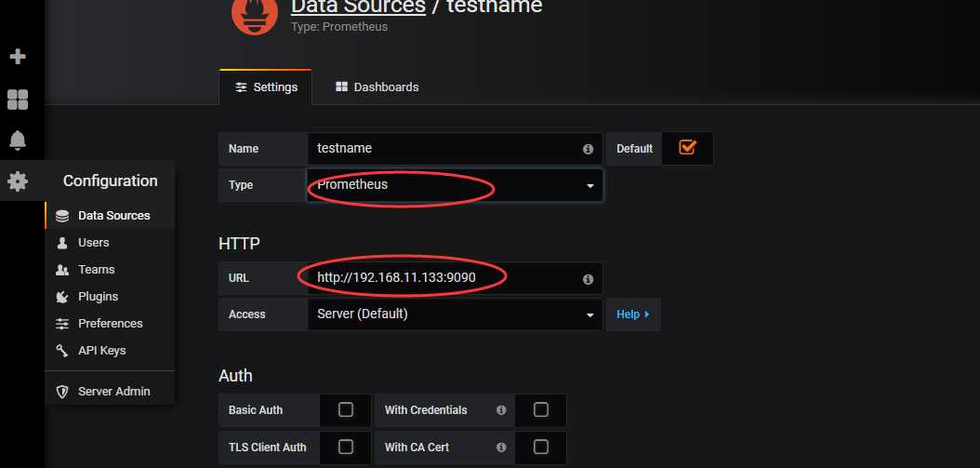This screenshot has height=468, width=980.
Task: Click the info icon in the Name field
Action: pyautogui.click(x=588, y=149)
